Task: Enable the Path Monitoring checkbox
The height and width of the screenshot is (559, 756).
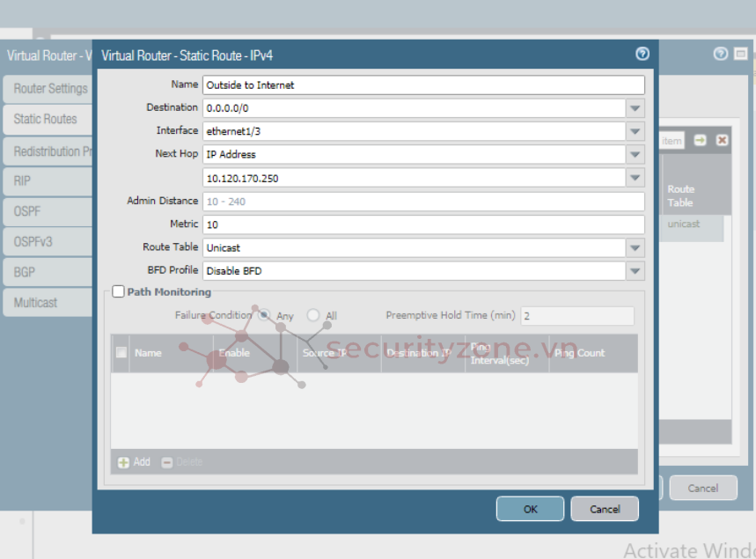Action: point(119,292)
